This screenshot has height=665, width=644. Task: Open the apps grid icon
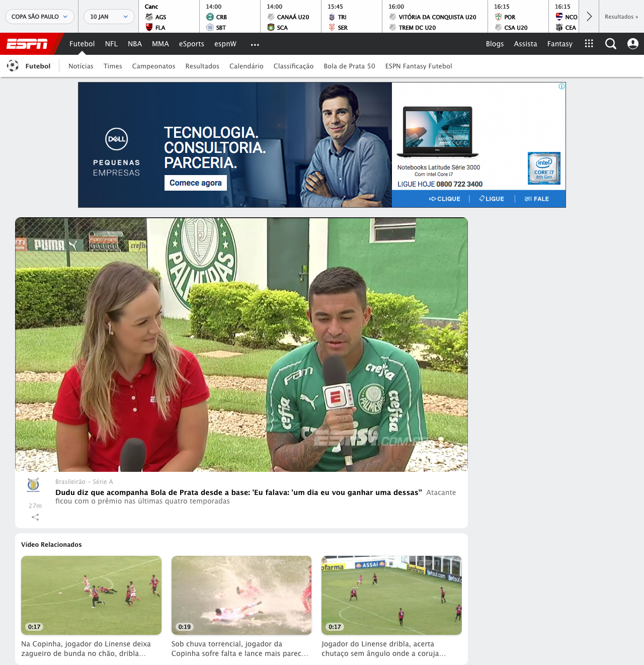589,44
